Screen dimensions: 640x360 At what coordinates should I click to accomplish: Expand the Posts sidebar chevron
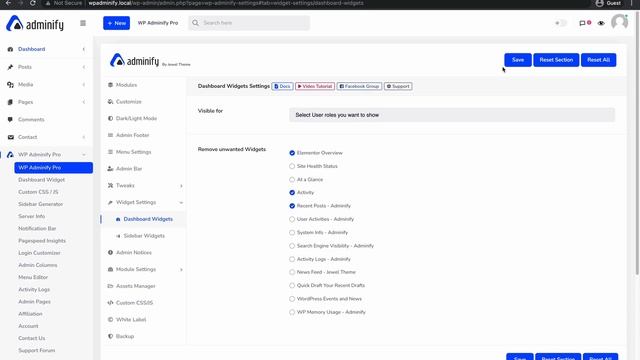point(84,67)
